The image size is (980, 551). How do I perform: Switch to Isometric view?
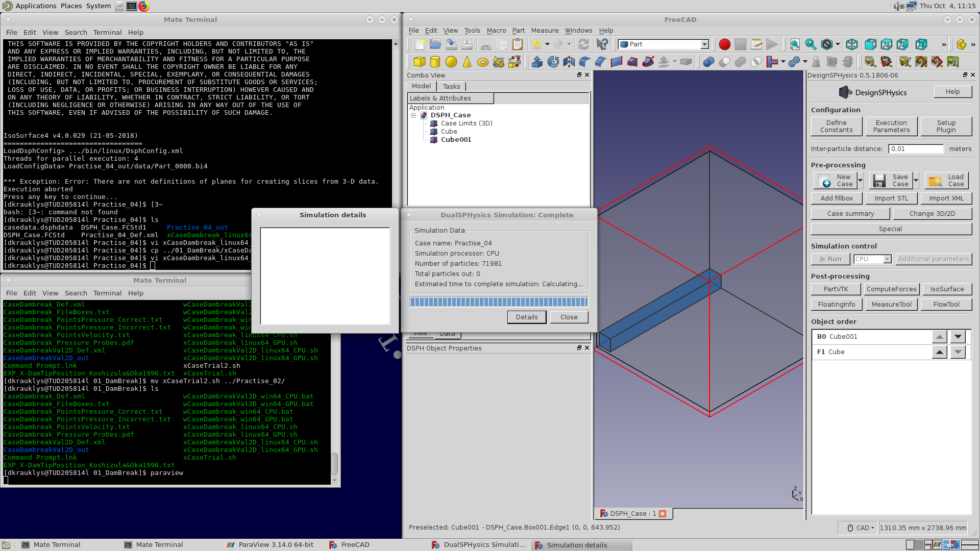852,44
